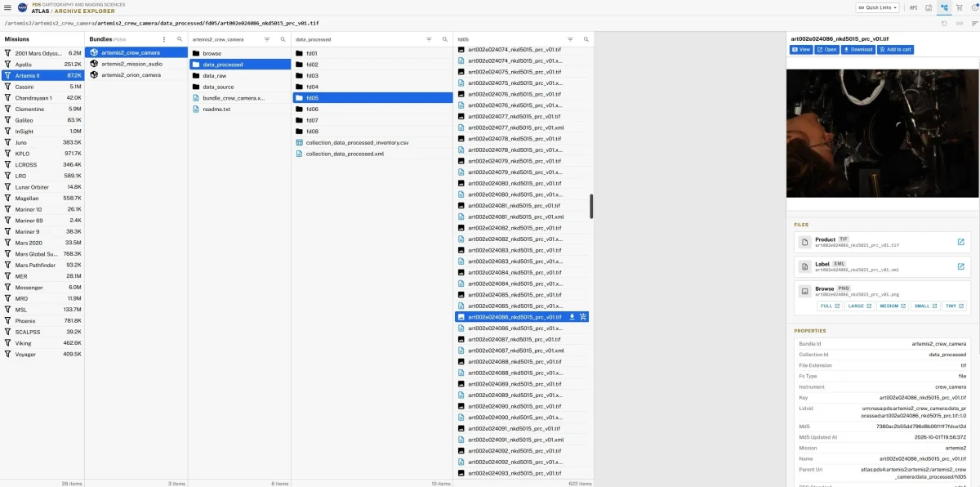
Task: Search within the Bundles column
Action: point(180,39)
